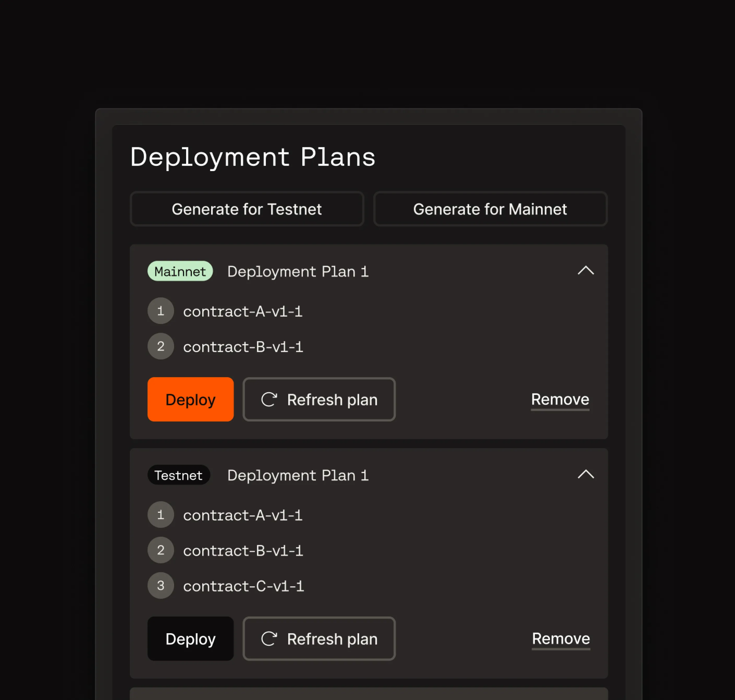Click Mainnet Deployment Plan 1 title
Screen dimensions: 735x700
click(298, 272)
